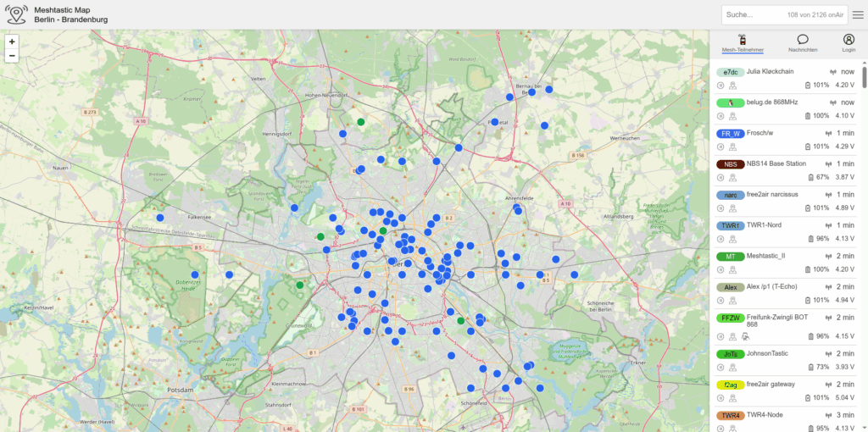Screen dimensions: 868x432
Task: Toggle the circle target for Frosch/w
Action: (x=721, y=147)
